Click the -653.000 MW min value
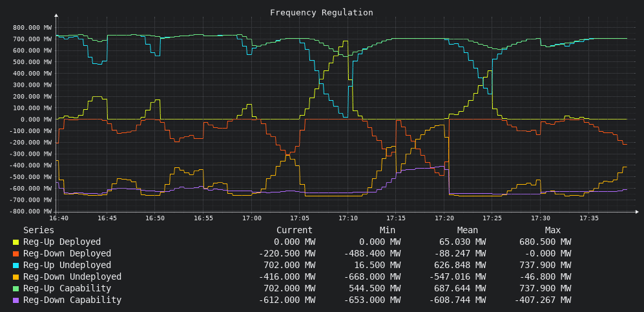This screenshot has height=312, width=644. point(372,300)
